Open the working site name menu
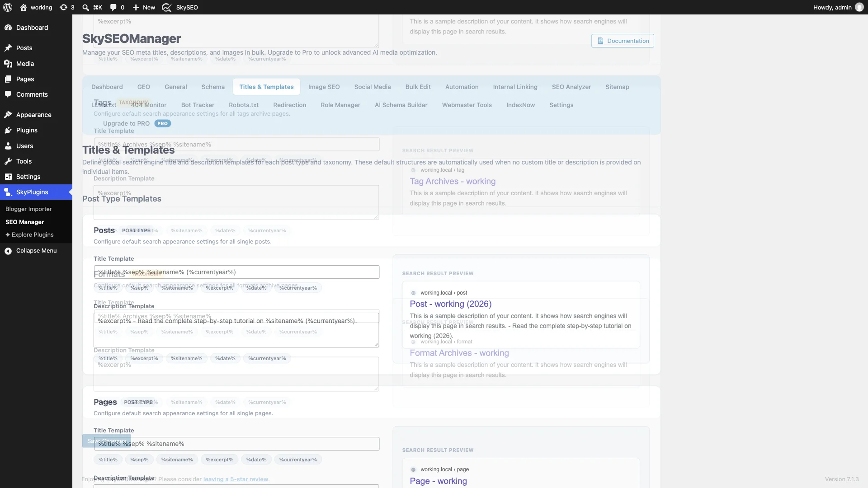This screenshot has width=868, height=488. pyautogui.click(x=36, y=7)
